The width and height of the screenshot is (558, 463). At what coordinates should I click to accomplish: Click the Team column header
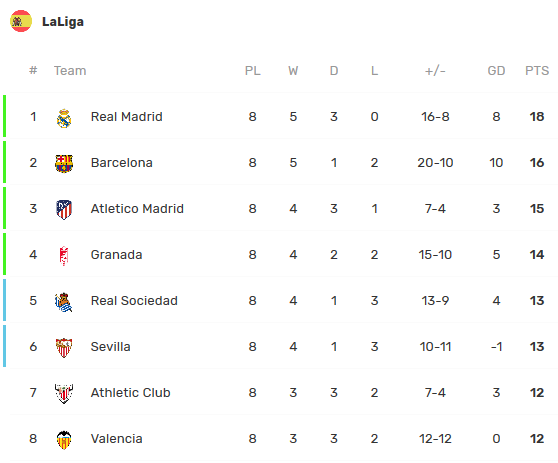click(70, 70)
